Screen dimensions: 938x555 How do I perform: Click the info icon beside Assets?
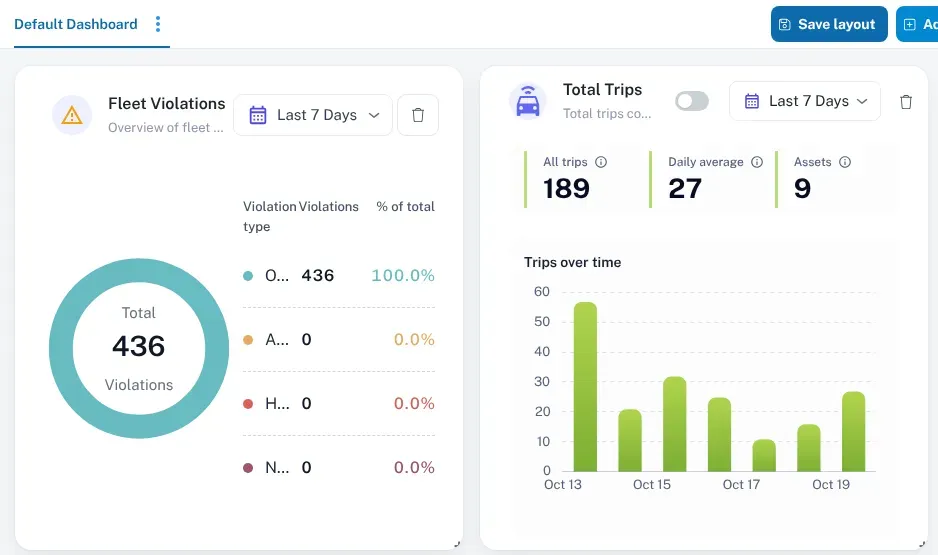pos(845,162)
